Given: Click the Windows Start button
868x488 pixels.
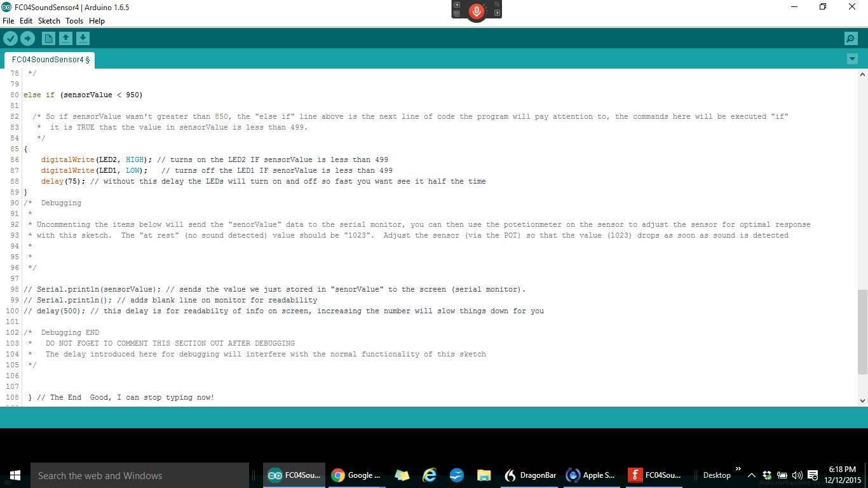Looking at the screenshot, I should pyautogui.click(x=13, y=475).
